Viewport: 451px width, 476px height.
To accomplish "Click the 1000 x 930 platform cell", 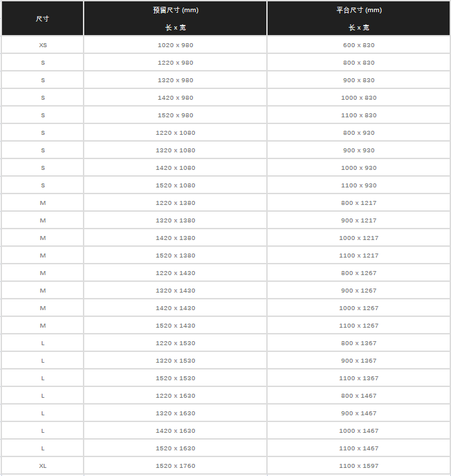I will [359, 168].
